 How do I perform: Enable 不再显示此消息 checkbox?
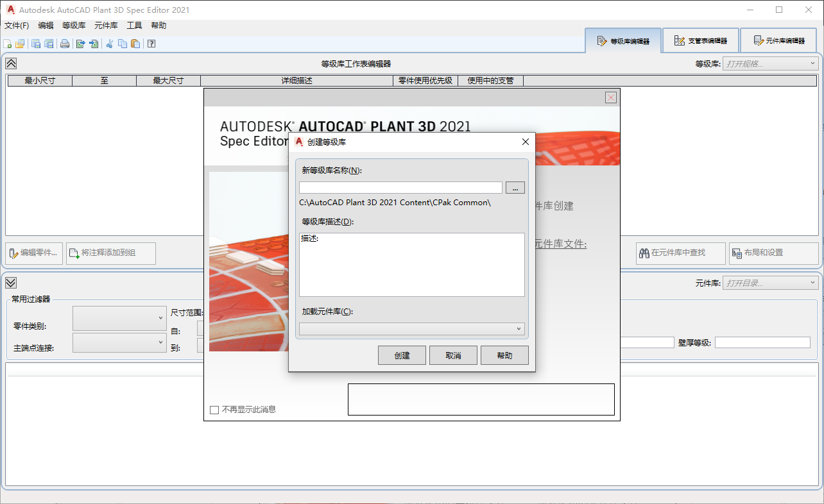pos(214,409)
